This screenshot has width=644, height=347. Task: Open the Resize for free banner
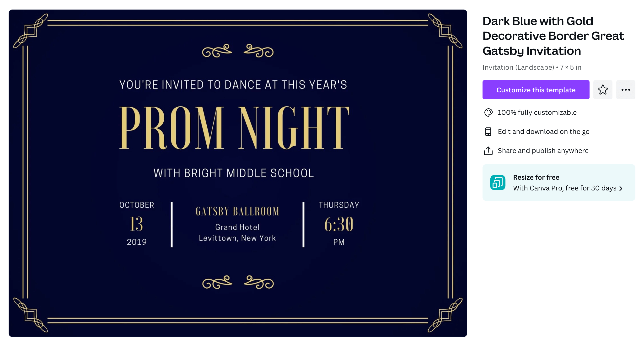tap(559, 183)
